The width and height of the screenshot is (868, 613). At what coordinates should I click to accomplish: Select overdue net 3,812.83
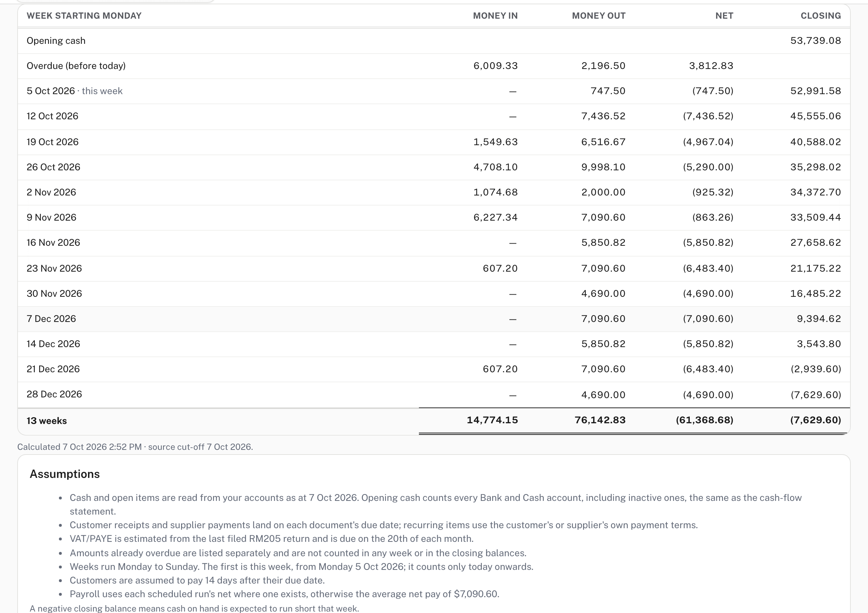click(x=711, y=66)
